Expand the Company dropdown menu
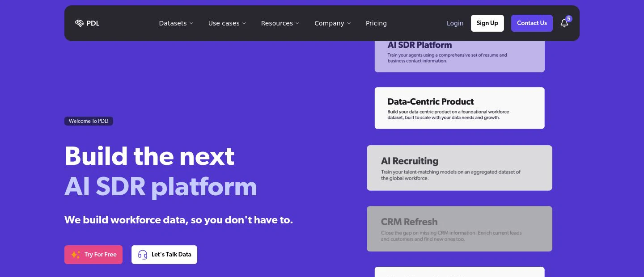644x277 pixels. click(332, 23)
